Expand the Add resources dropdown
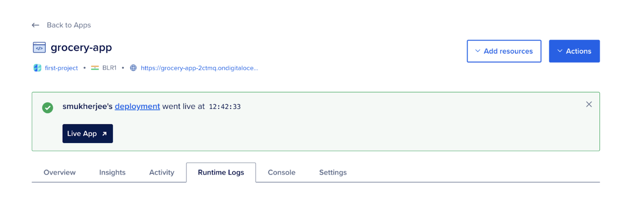Viewport: 644px width, 216px height. coord(504,51)
